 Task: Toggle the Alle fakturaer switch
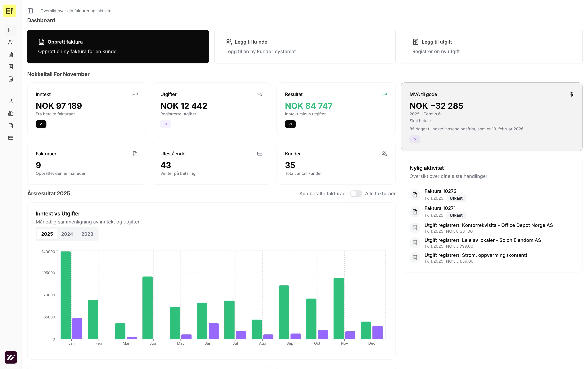(356, 194)
